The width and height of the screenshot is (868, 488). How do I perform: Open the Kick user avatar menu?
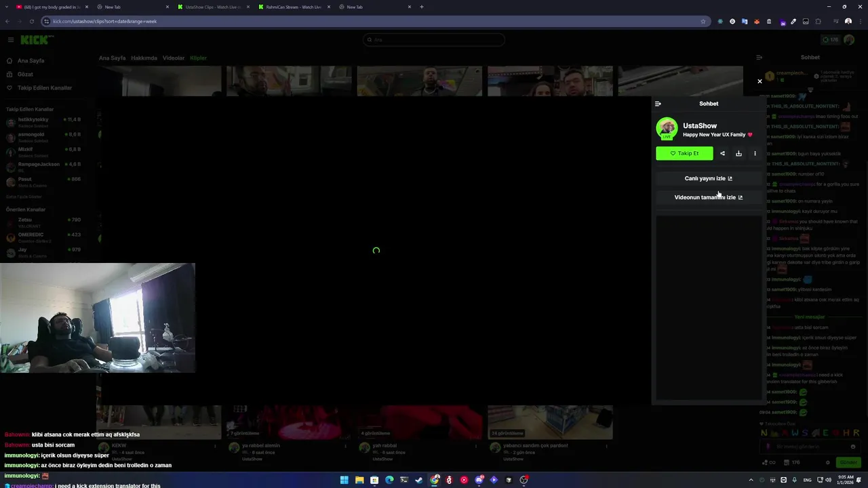click(x=850, y=40)
